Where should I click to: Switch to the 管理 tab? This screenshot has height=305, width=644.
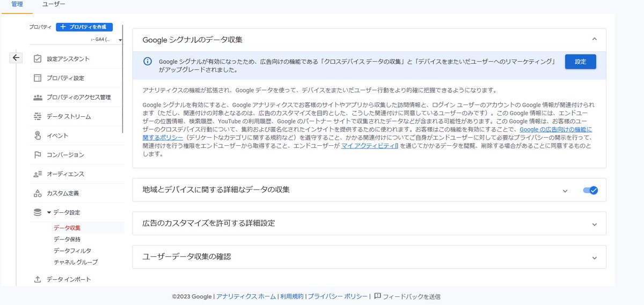click(x=17, y=4)
